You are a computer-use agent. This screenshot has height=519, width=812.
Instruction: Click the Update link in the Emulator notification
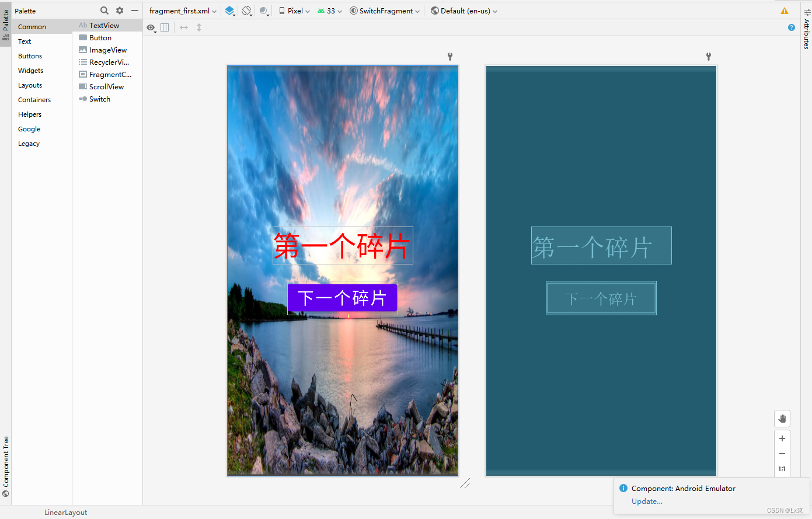pyautogui.click(x=647, y=501)
